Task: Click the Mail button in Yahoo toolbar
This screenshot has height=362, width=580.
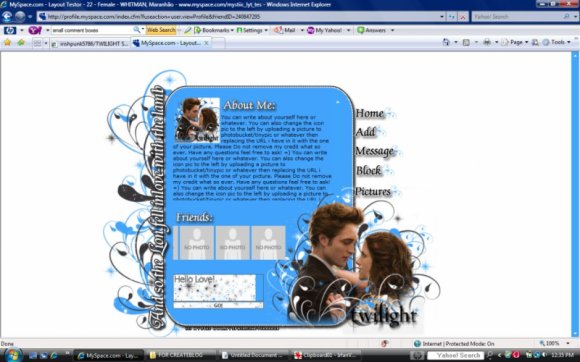Action: 285,30
